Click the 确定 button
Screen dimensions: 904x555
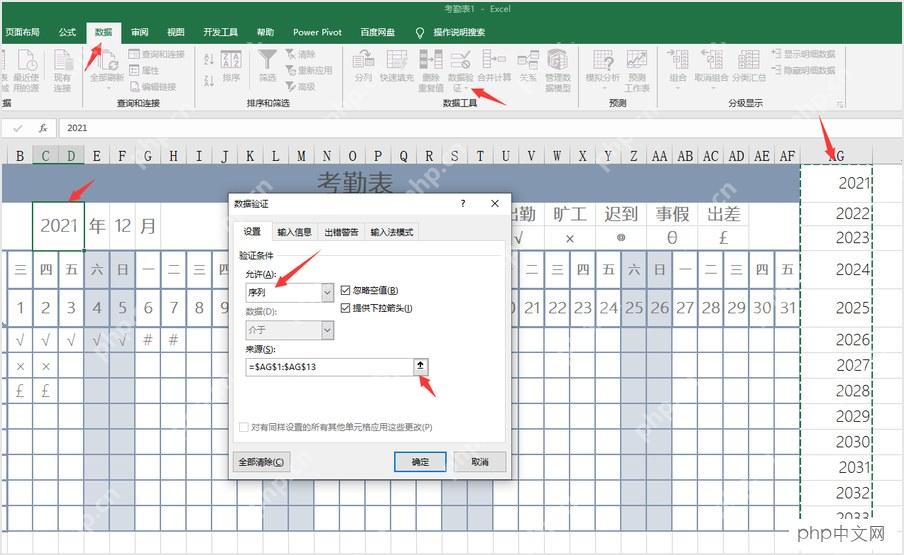pos(420,462)
